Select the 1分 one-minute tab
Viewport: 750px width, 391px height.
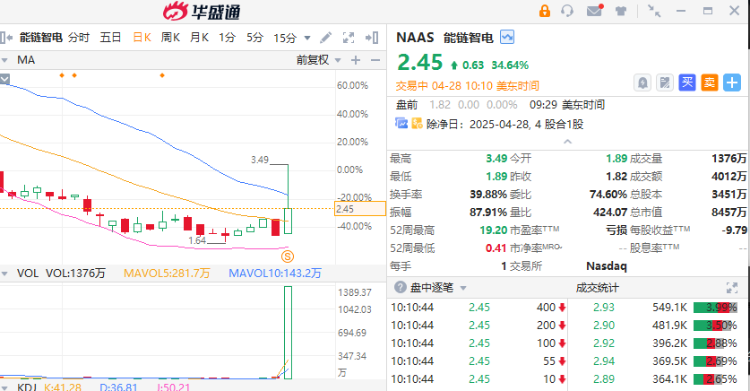click(227, 37)
